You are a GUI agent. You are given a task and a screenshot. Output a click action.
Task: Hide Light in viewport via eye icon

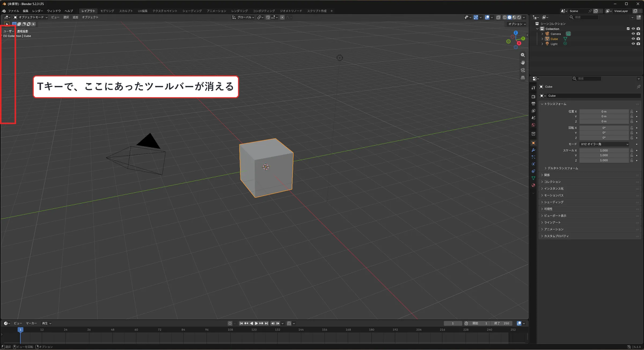(633, 44)
